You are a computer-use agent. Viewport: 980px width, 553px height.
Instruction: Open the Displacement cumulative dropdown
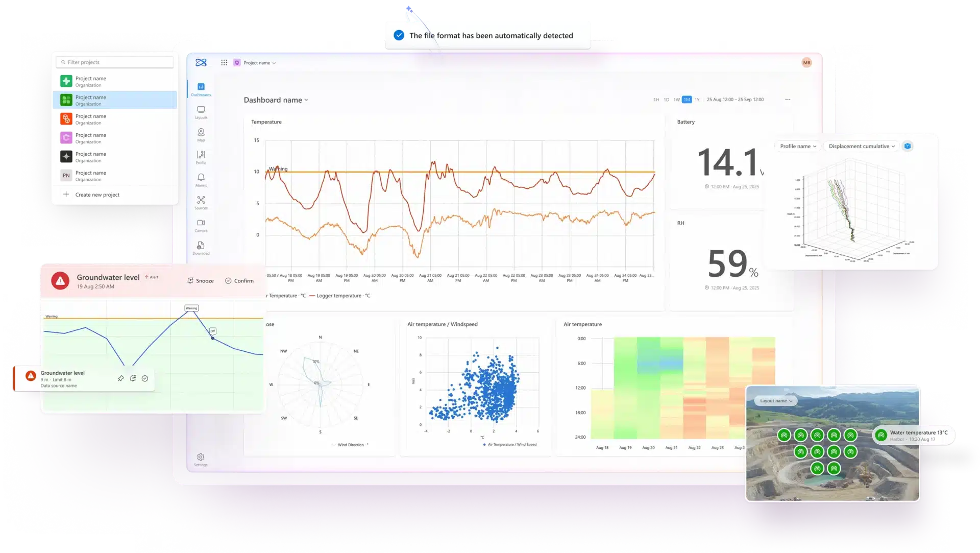[x=862, y=147]
